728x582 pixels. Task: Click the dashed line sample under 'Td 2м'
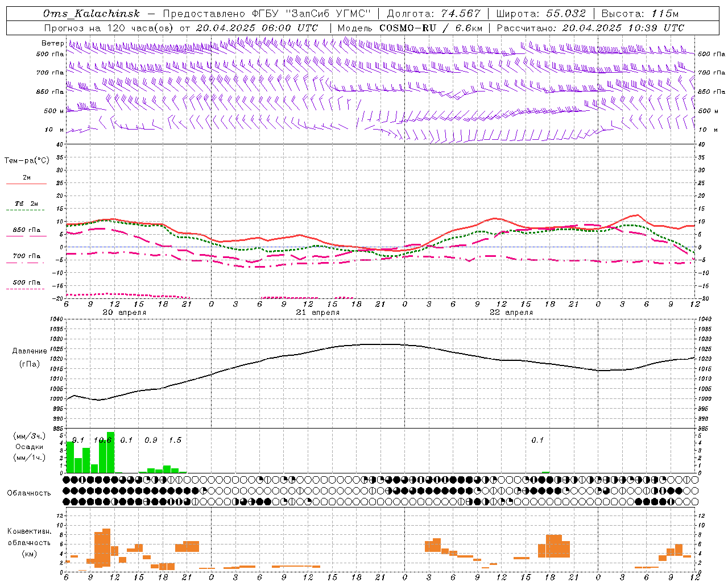[25, 210]
